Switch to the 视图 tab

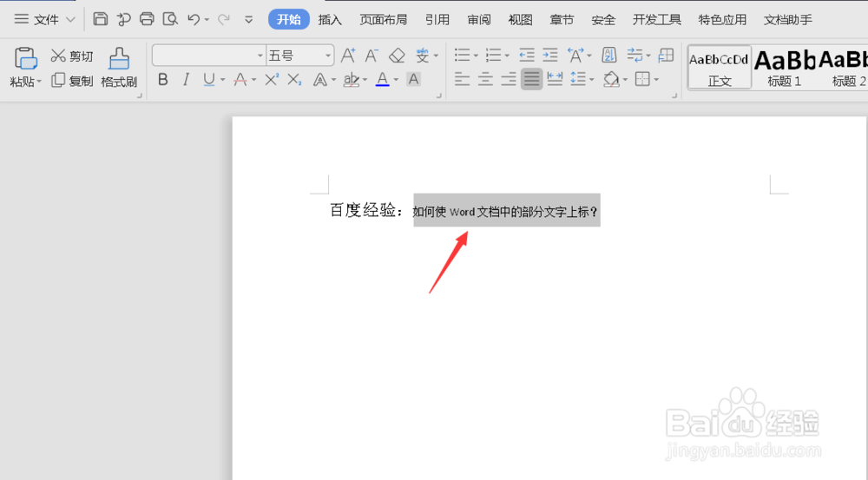520,20
